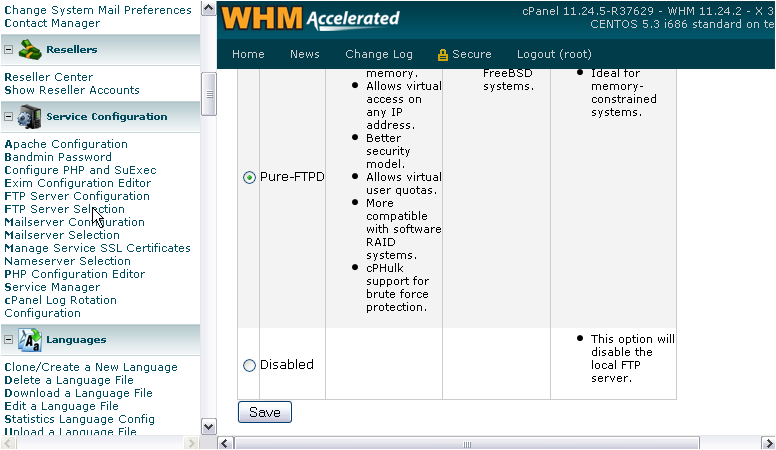
Task: Click main pane horizontal scroll right arrow
Action: 767,443
